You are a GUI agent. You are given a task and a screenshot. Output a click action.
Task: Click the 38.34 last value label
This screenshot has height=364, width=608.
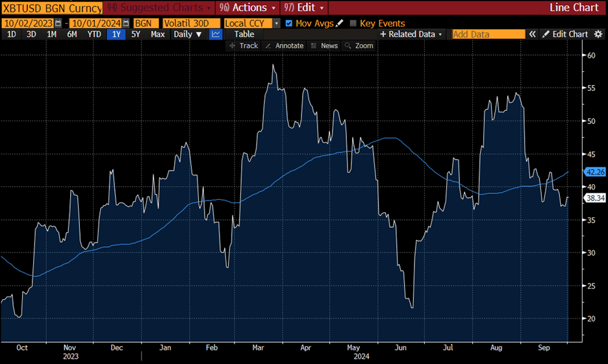tap(595, 198)
